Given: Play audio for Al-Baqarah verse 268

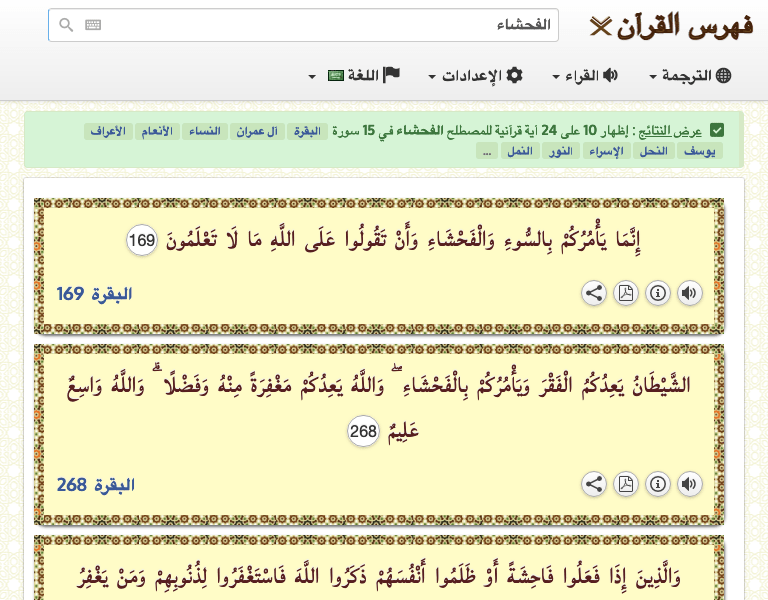Looking at the screenshot, I should click(689, 484).
